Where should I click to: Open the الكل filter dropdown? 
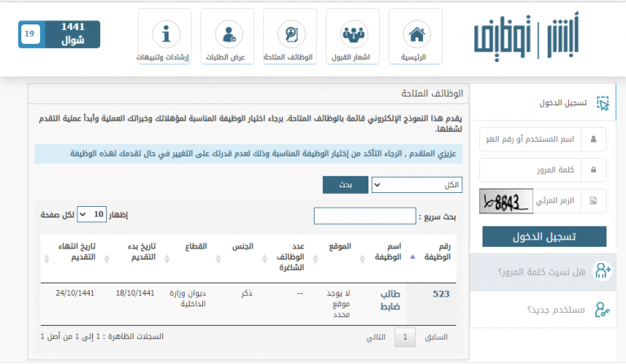coord(417,185)
